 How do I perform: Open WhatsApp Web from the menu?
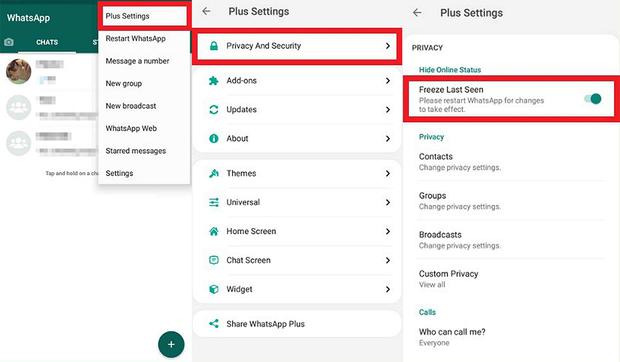[x=131, y=128]
